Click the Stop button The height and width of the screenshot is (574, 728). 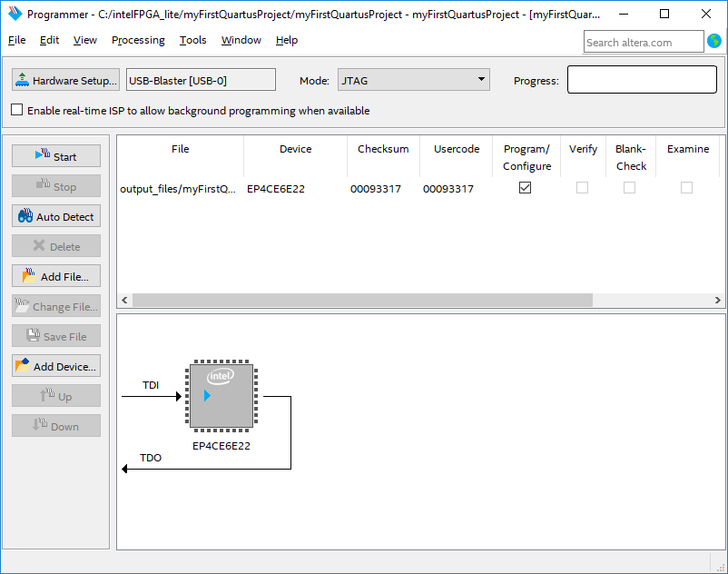(56, 186)
